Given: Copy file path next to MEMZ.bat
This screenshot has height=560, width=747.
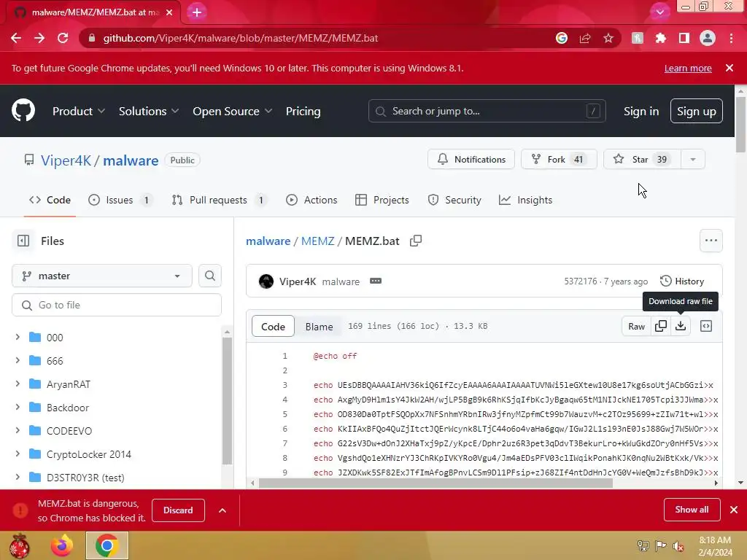Looking at the screenshot, I should click(416, 241).
